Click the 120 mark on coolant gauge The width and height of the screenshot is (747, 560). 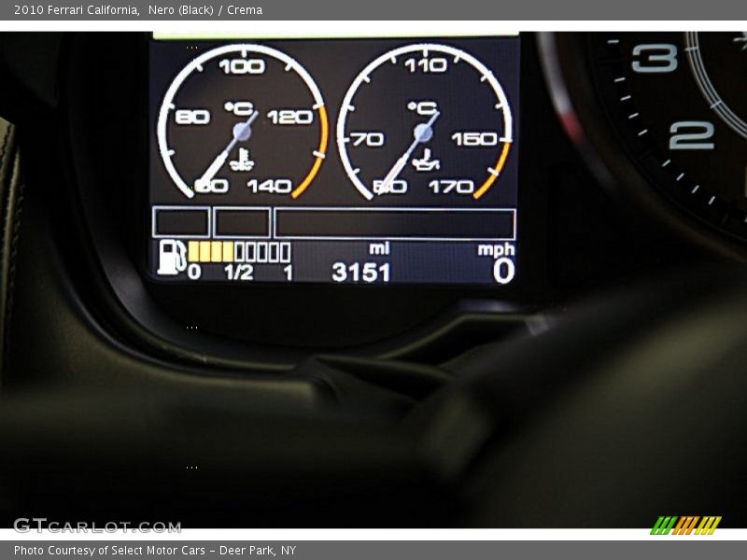[x=289, y=118]
